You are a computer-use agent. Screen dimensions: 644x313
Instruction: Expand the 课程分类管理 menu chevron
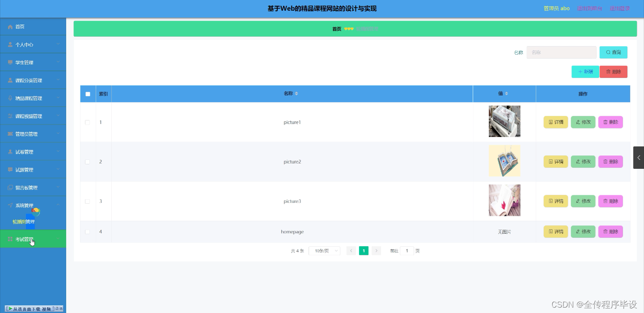point(58,80)
